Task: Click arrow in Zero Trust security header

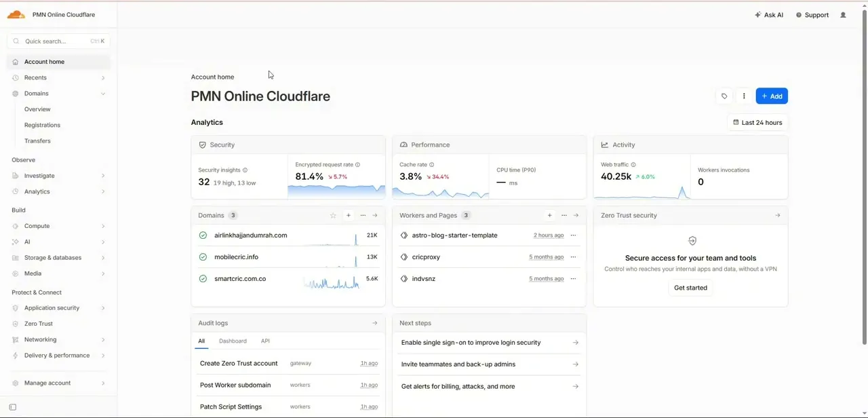Action: point(777,216)
